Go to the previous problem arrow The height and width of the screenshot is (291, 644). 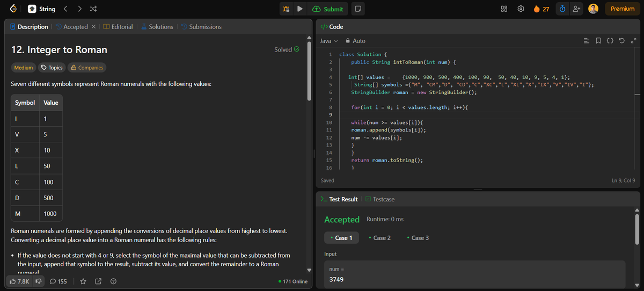click(x=65, y=9)
